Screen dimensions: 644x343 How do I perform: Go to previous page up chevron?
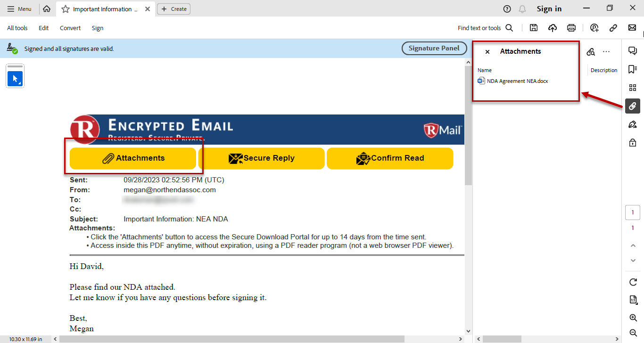tap(633, 245)
